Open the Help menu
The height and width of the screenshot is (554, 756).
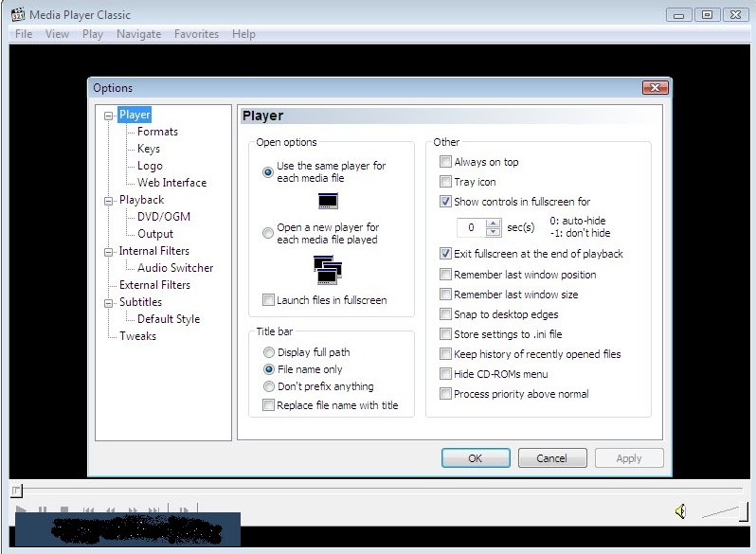pos(244,34)
